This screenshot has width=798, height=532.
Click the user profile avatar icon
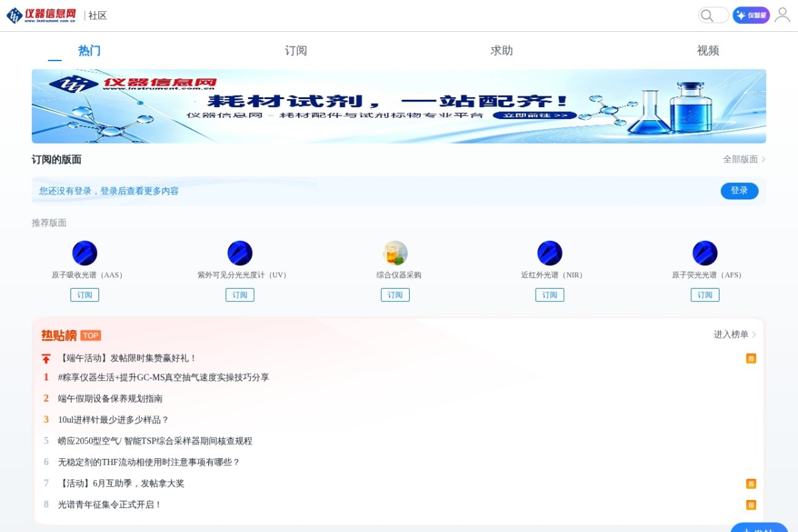(x=783, y=15)
